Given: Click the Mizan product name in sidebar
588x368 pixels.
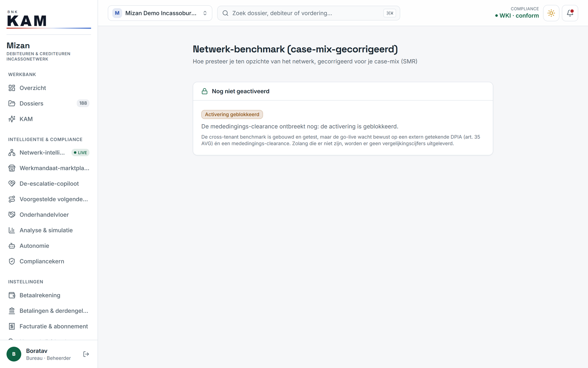Looking at the screenshot, I should pos(18,46).
